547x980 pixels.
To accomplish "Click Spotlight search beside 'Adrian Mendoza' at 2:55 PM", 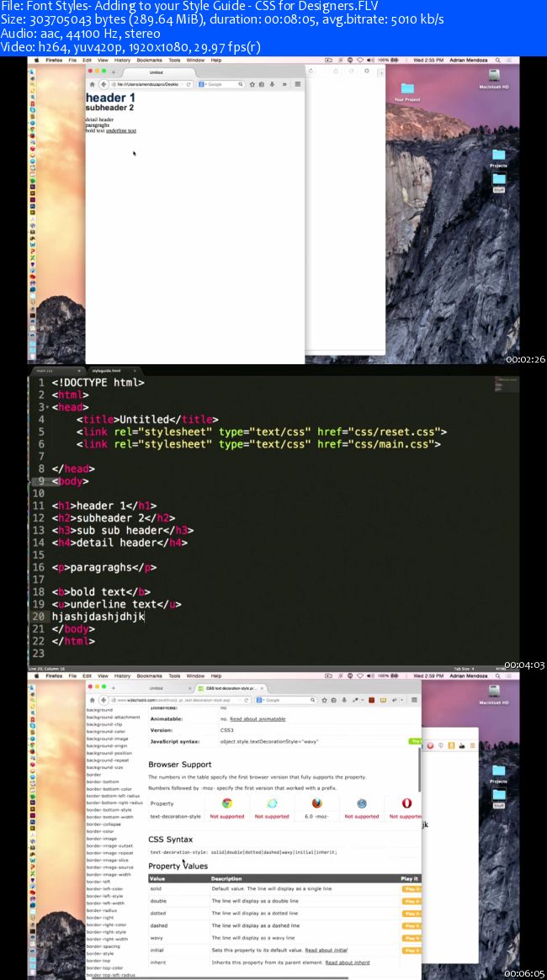I will coord(498,60).
